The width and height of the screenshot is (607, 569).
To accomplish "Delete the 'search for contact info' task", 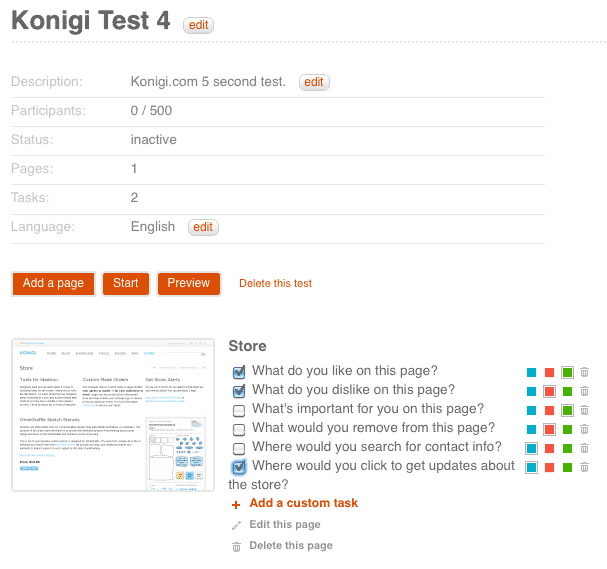I will pyautogui.click(x=584, y=448).
